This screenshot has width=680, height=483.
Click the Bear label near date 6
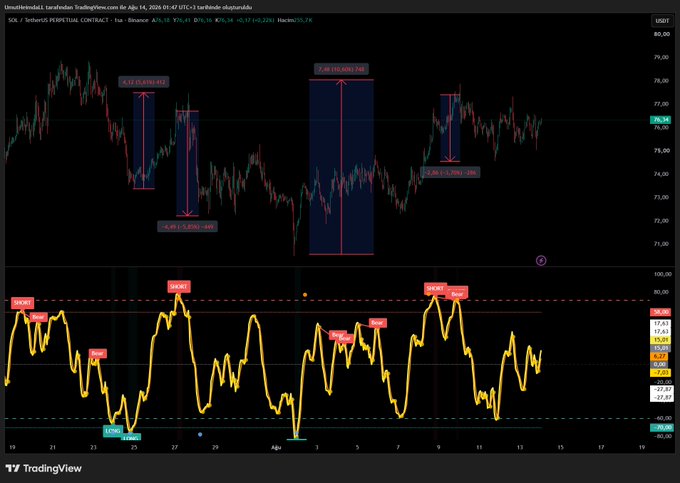[377, 323]
